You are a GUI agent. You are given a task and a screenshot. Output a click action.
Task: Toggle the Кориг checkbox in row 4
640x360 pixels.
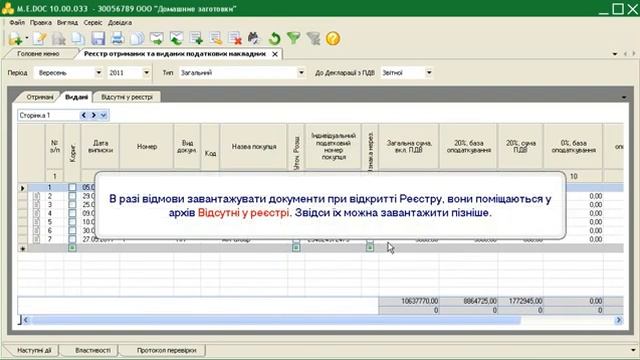coord(72,213)
